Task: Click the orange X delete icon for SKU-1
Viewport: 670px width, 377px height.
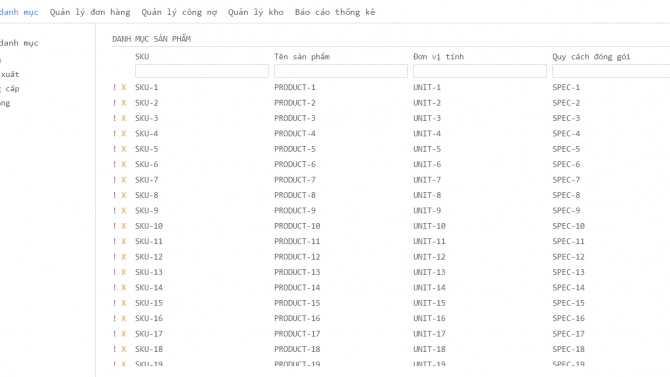Action: [123, 87]
